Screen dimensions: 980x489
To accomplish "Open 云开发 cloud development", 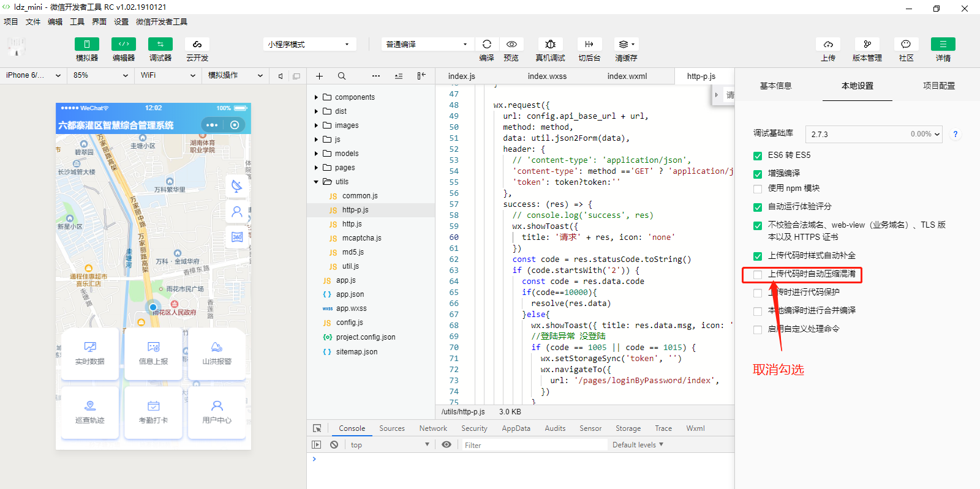I will pyautogui.click(x=197, y=44).
